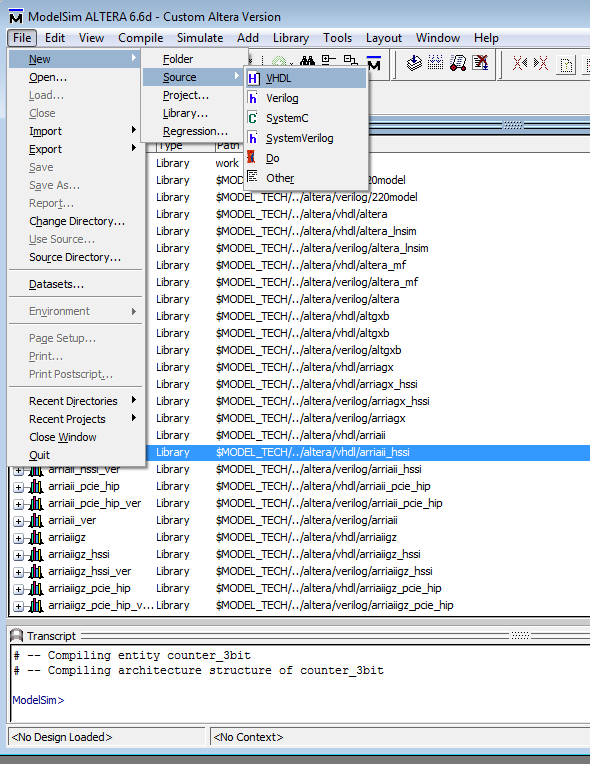The height and width of the screenshot is (764, 590).
Task: Choose Verilog in the Source submenu
Action: click(x=305, y=98)
